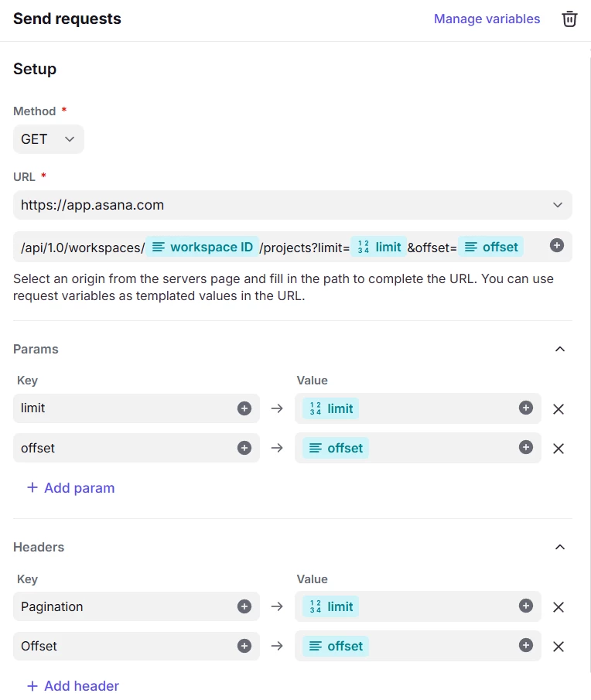The width and height of the screenshot is (591, 700).
Task: Delete the Offset header row
Action: coord(559,647)
